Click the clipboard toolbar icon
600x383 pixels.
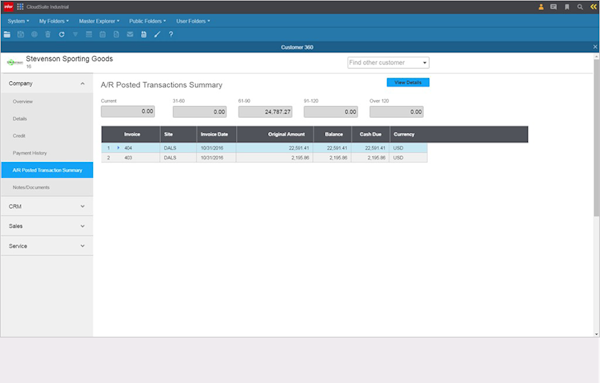pos(103,34)
